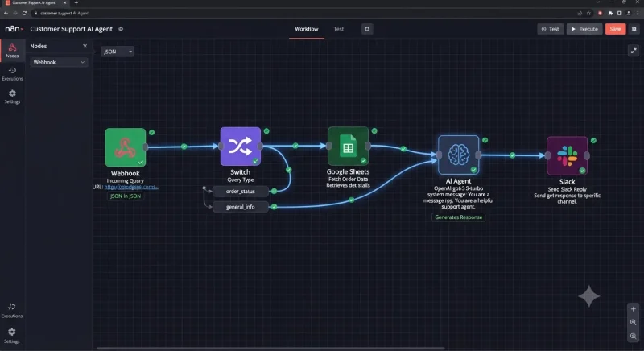Click checkmark on AI Agent-to-Slack connection
644x351 pixels.
512,155
